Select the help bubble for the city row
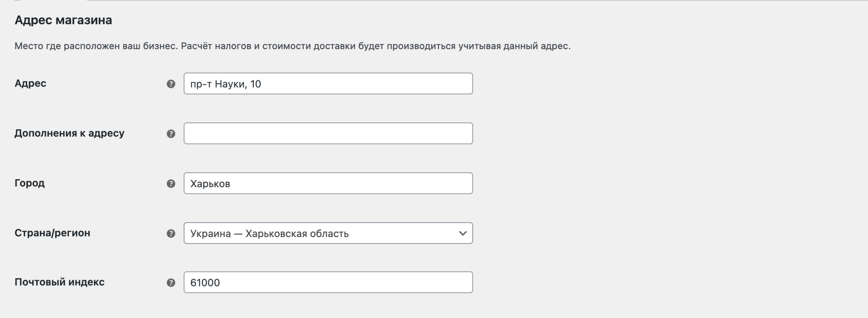Viewport: 868px width, 318px height. coord(170,183)
